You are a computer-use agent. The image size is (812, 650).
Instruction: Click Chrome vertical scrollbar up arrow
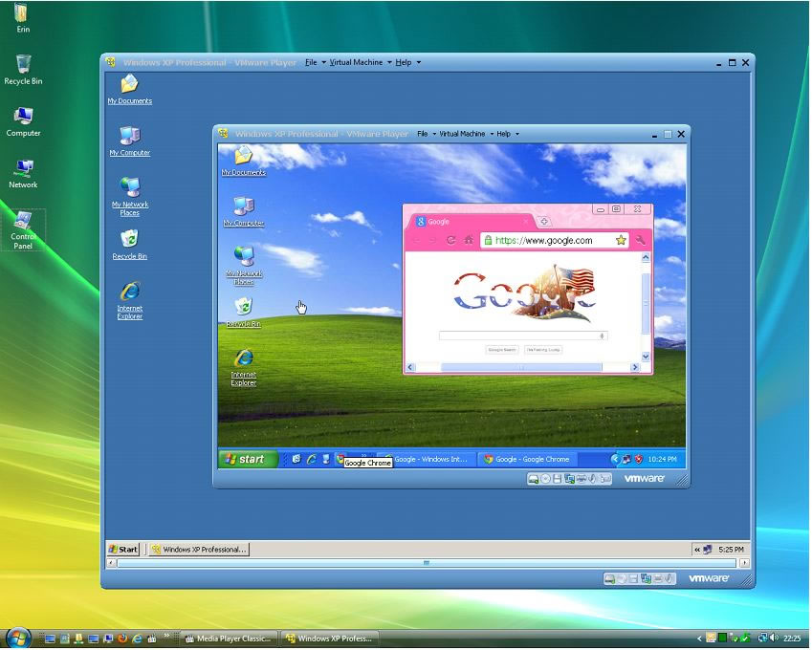646,257
